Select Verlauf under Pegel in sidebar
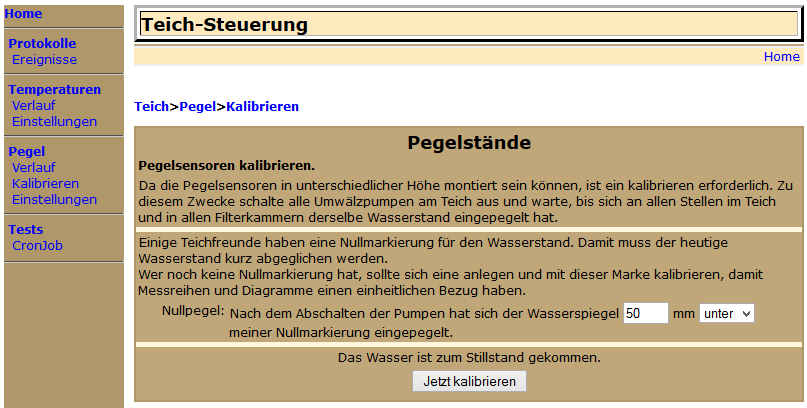 pos(34,167)
